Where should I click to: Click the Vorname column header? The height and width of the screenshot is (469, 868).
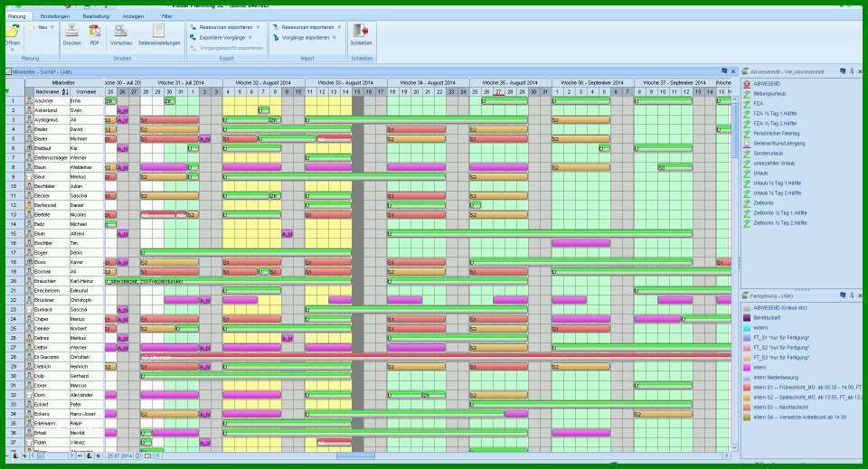(x=87, y=92)
